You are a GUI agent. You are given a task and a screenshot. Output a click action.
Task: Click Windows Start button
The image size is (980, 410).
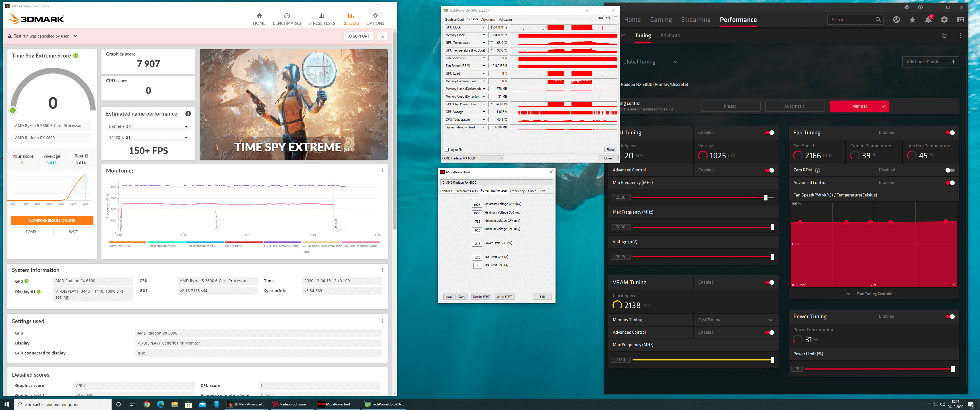coord(7,404)
